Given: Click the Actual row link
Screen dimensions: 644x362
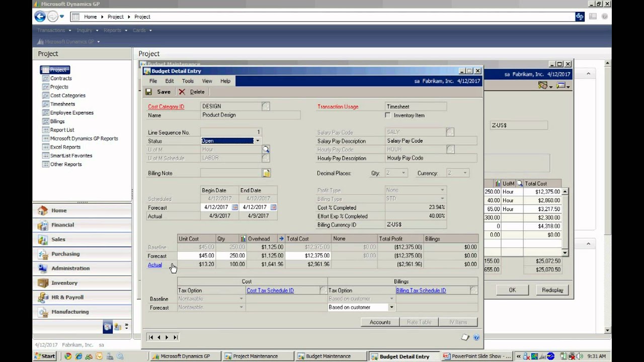Looking at the screenshot, I should click(155, 265).
